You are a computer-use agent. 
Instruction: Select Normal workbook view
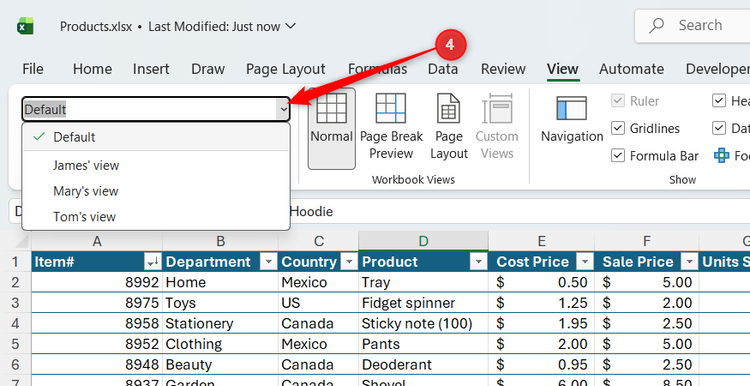(x=331, y=128)
